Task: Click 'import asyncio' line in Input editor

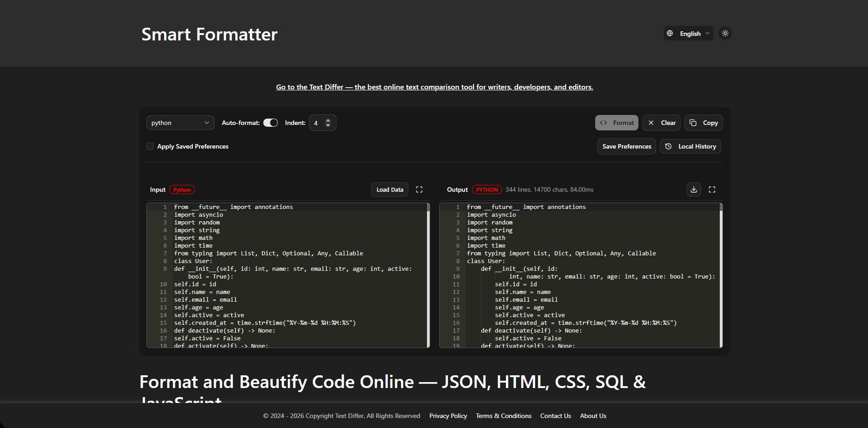Action: [x=199, y=214]
